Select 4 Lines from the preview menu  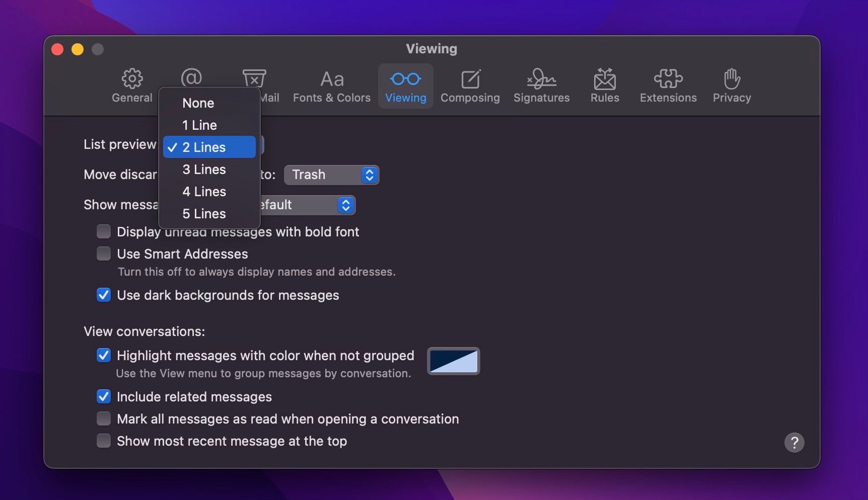point(204,192)
